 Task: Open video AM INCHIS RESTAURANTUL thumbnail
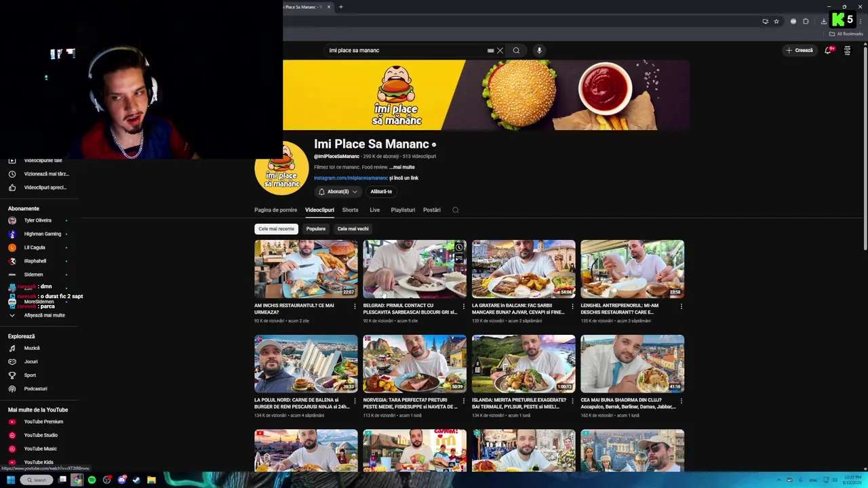306,269
